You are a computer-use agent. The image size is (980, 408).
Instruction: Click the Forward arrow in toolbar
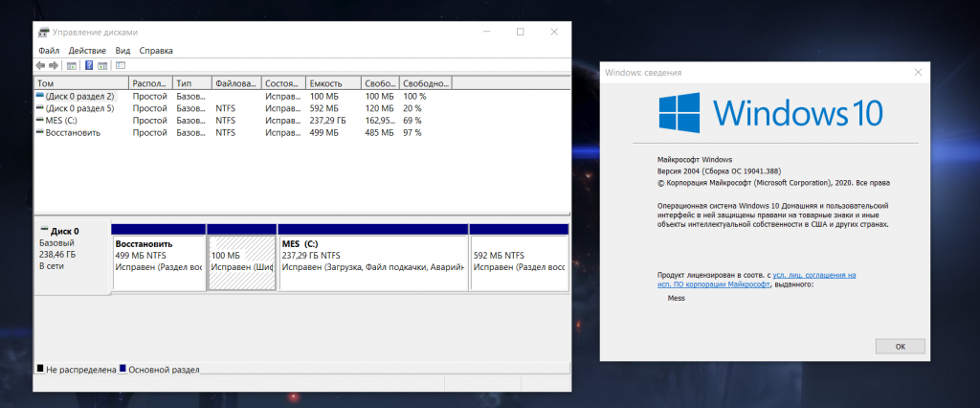coord(54,65)
